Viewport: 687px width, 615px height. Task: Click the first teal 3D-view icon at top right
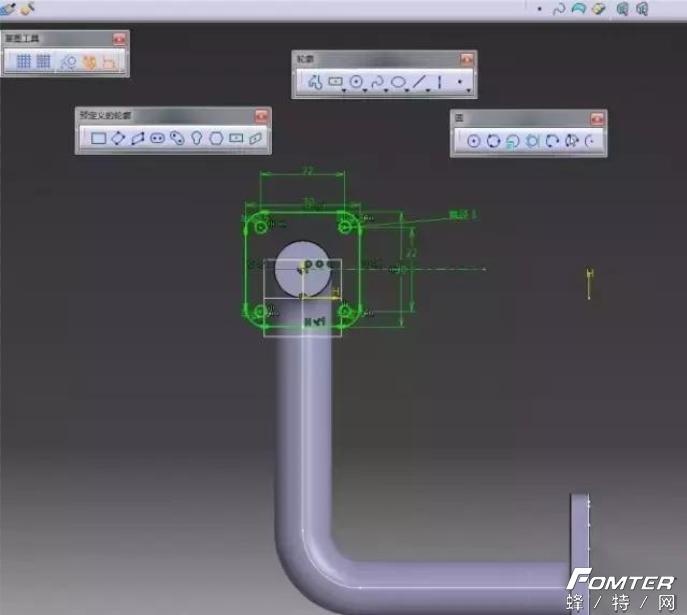coord(622,9)
